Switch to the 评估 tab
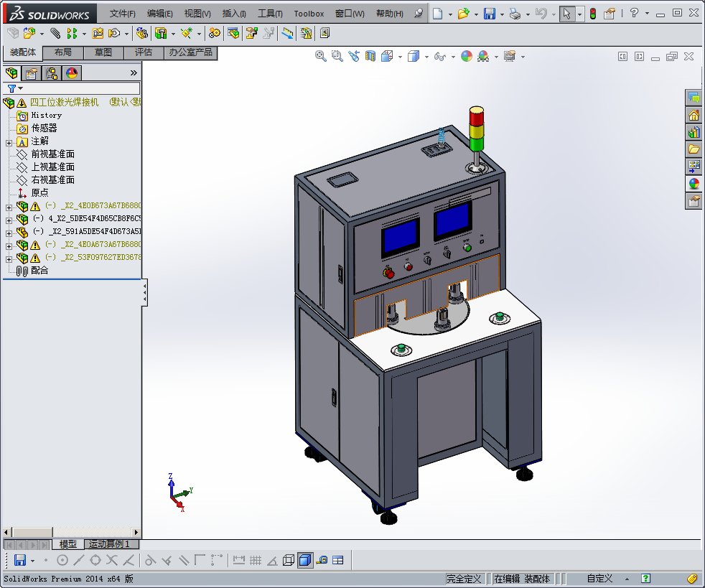 144,52
